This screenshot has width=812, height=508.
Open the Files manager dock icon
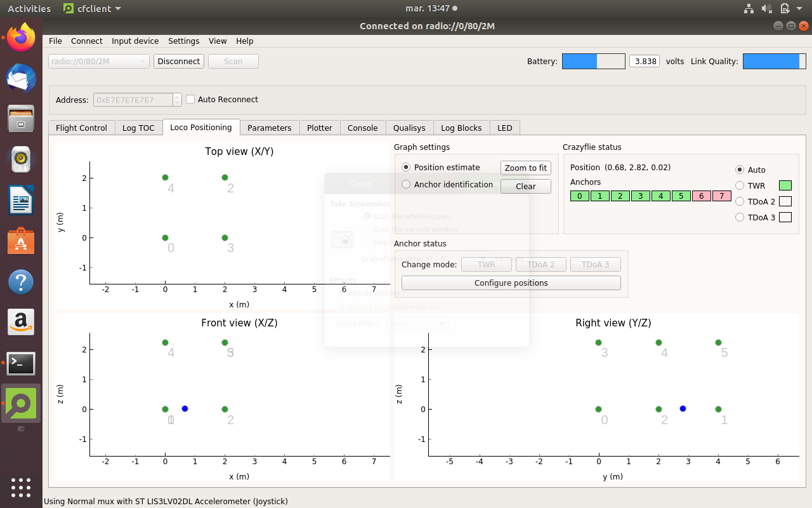click(21, 119)
